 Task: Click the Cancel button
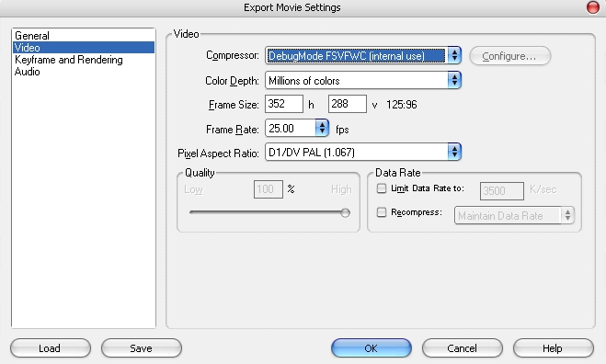pyautogui.click(x=463, y=348)
